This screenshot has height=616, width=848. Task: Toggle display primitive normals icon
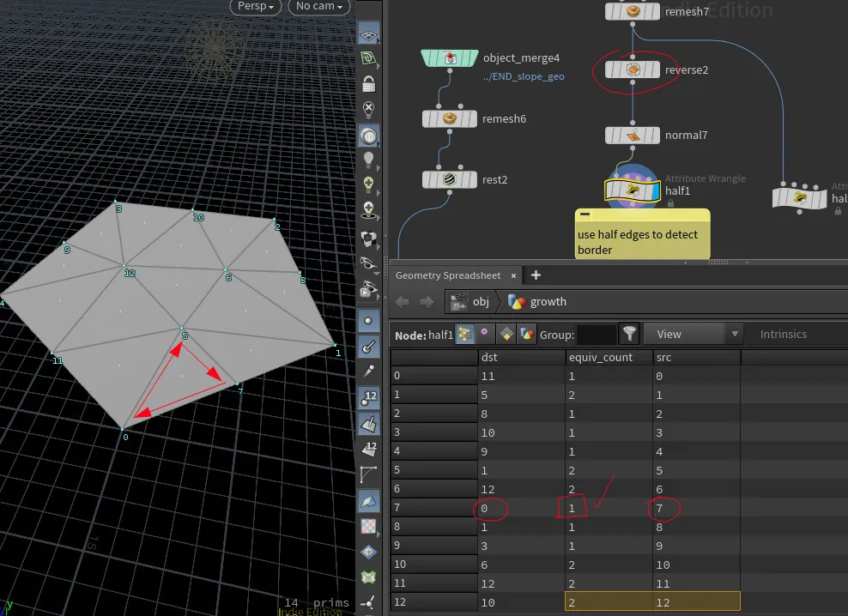click(x=368, y=424)
